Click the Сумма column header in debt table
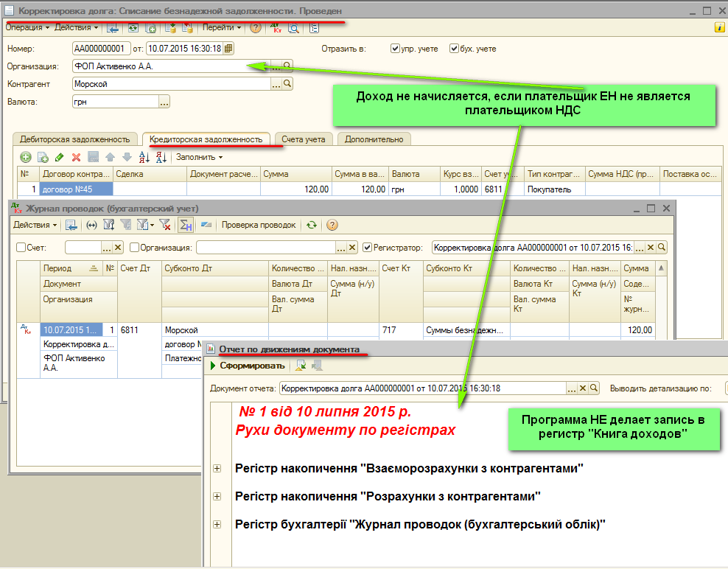Screen dimensions: 728x569 (x=295, y=174)
